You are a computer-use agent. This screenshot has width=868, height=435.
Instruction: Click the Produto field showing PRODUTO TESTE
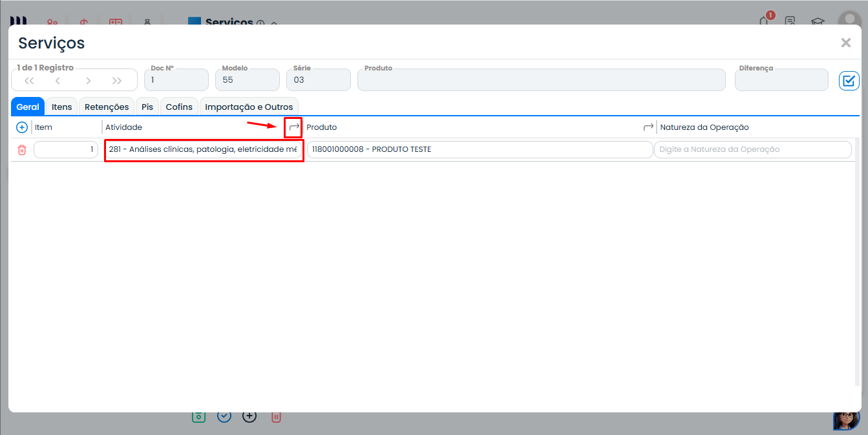[479, 150]
